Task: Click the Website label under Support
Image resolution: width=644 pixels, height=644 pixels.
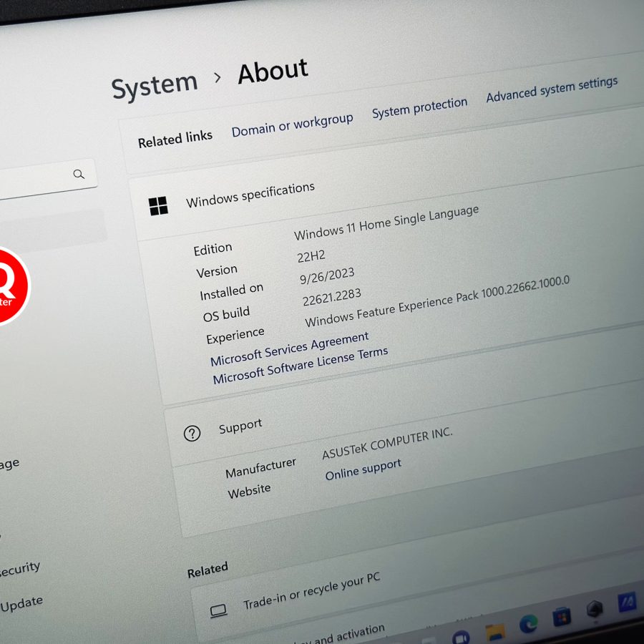Action: tap(249, 491)
